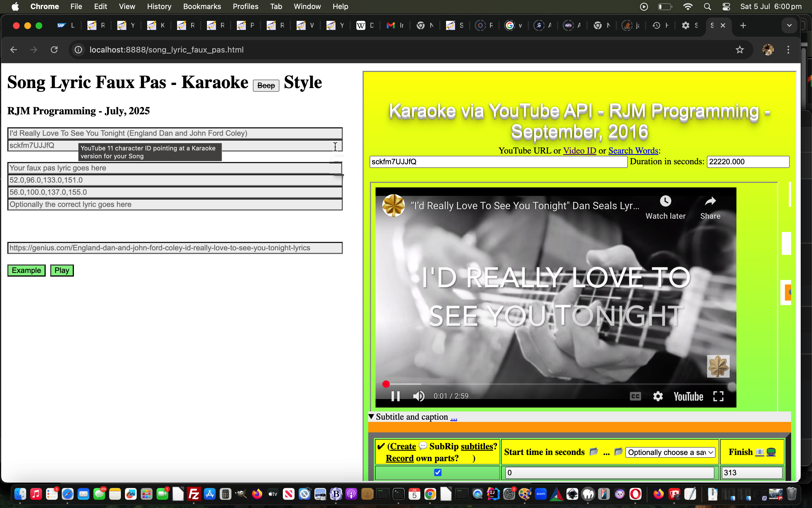Click first folder icon after Start time
Image resolution: width=812 pixels, height=508 pixels.
click(593, 452)
